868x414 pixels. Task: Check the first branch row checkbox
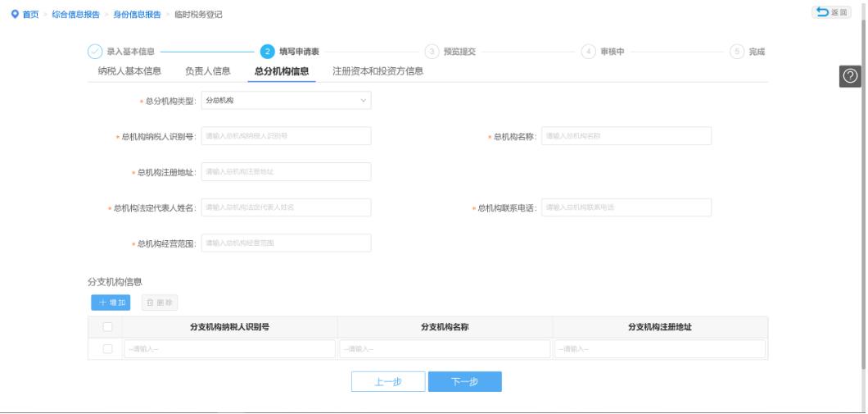click(x=107, y=349)
